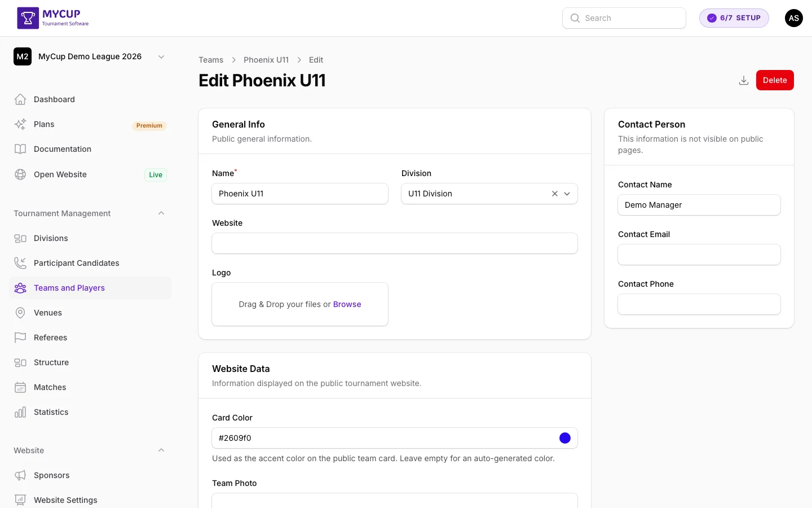The width and height of the screenshot is (812, 508).
Task: Click the checkmark icon in the setup badge
Action: (x=712, y=18)
